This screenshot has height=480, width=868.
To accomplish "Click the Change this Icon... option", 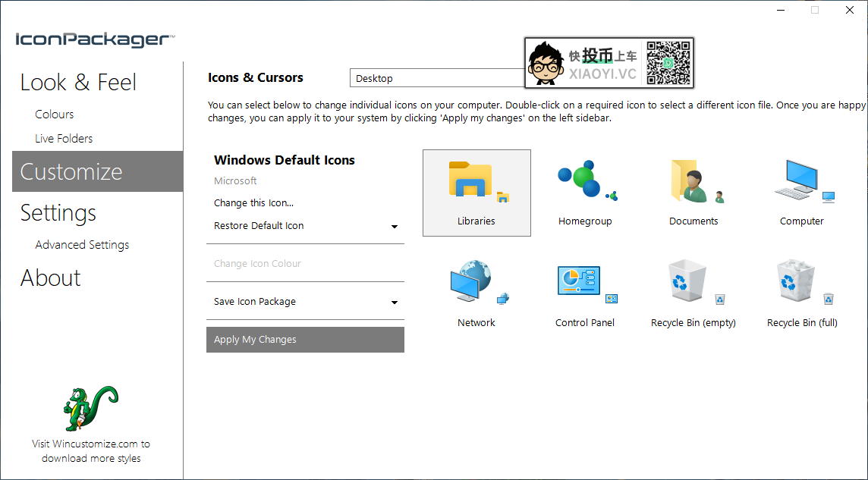I will point(253,203).
